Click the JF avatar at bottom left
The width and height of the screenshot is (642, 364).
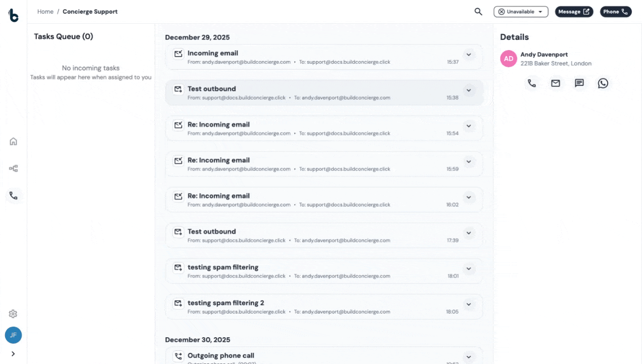click(x=13, y=335)
